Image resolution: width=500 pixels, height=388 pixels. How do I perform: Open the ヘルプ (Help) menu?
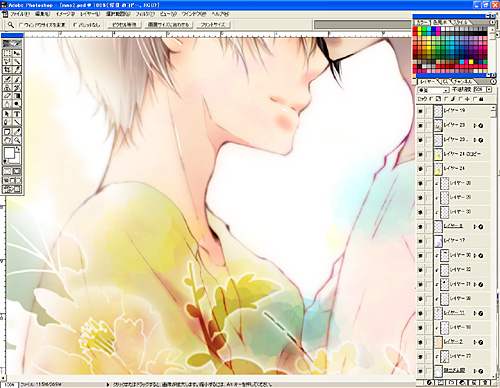point(220,14)
